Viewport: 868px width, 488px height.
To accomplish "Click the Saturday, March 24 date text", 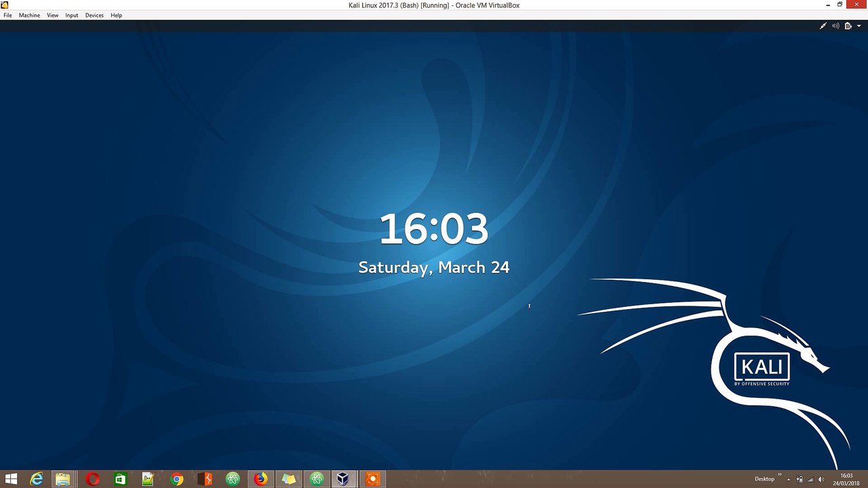I will pos(433,267).
